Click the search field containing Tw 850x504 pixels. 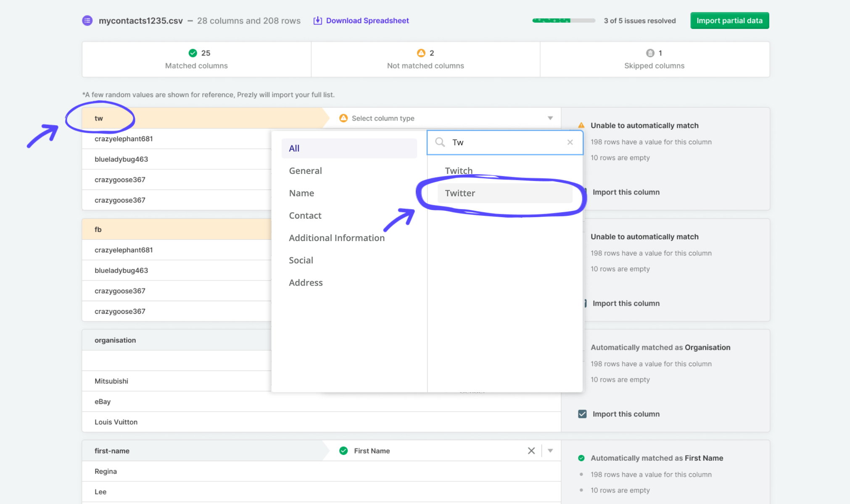(x=505, y=142)
